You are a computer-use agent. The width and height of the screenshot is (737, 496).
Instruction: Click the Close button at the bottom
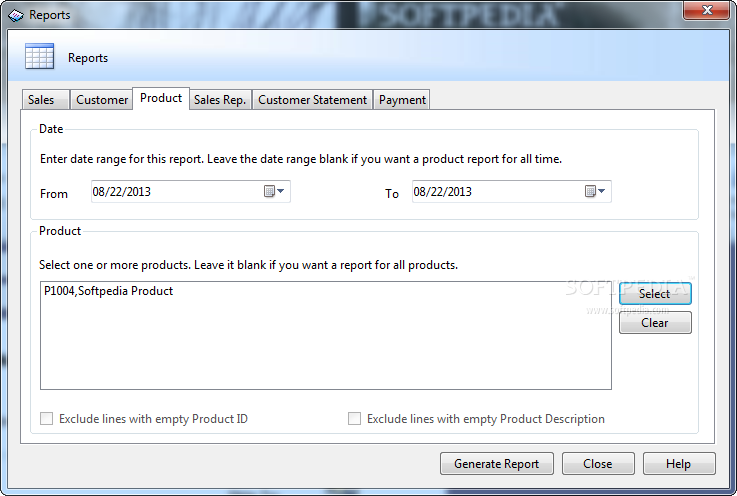tap(598, 464)
